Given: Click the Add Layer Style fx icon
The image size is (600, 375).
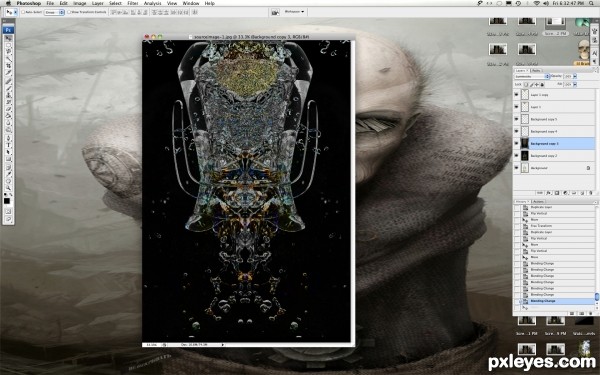Looking at the screenshot, I should point(549,193).
